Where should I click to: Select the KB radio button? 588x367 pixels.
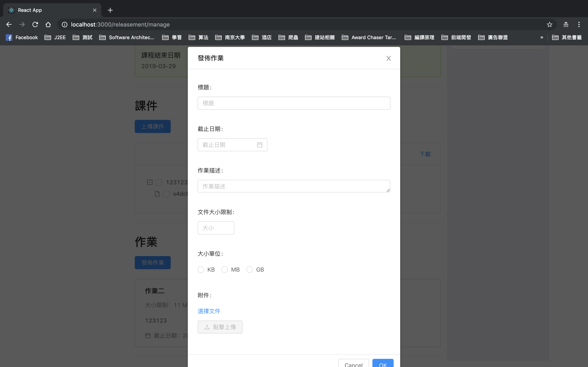(201, 270)
